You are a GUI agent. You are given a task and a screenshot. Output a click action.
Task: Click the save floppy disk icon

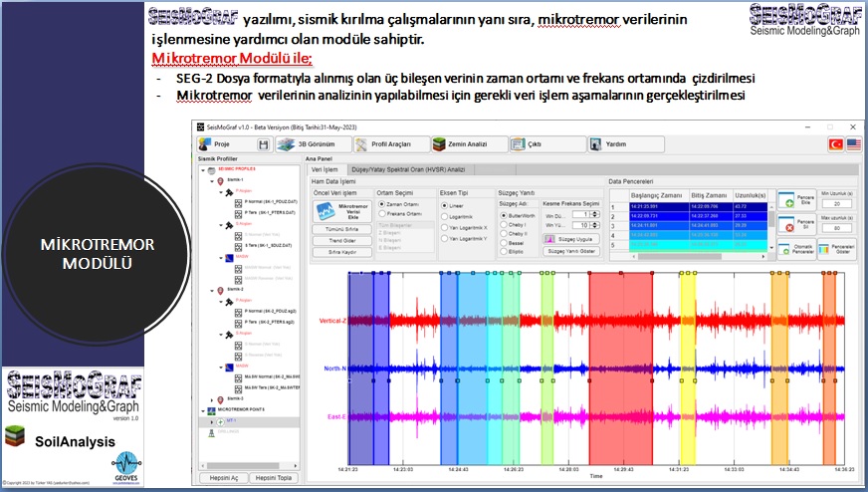point(264,144)
